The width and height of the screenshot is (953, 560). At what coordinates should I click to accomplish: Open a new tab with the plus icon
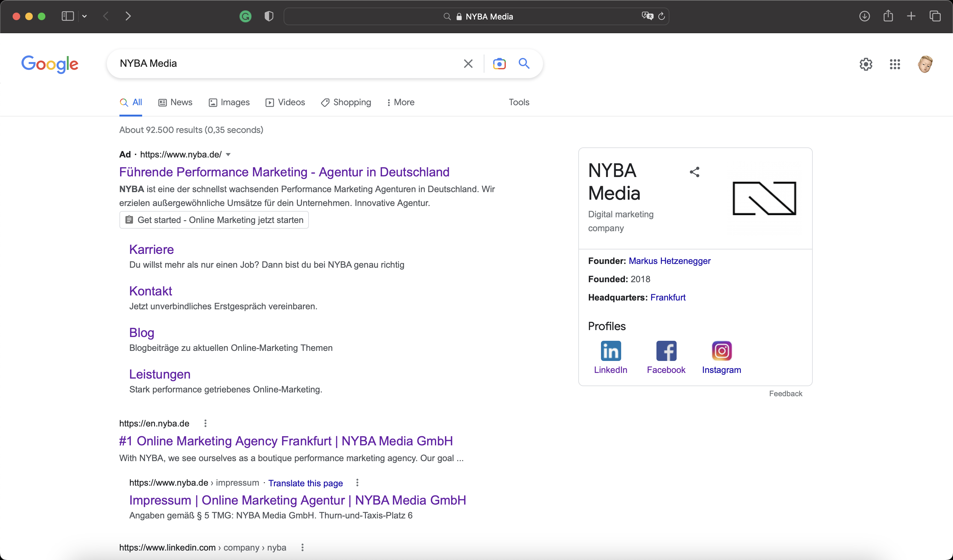(x=911, y=16)
